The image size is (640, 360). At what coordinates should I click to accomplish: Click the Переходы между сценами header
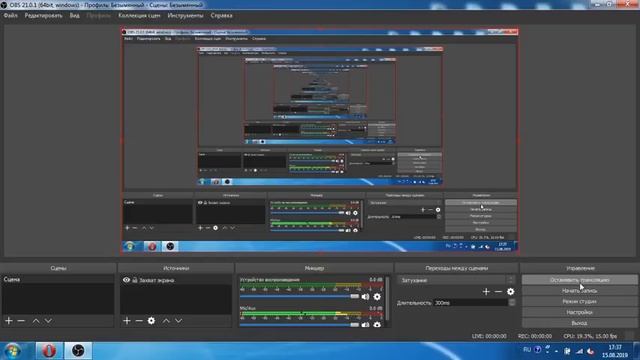pos(456,268)
